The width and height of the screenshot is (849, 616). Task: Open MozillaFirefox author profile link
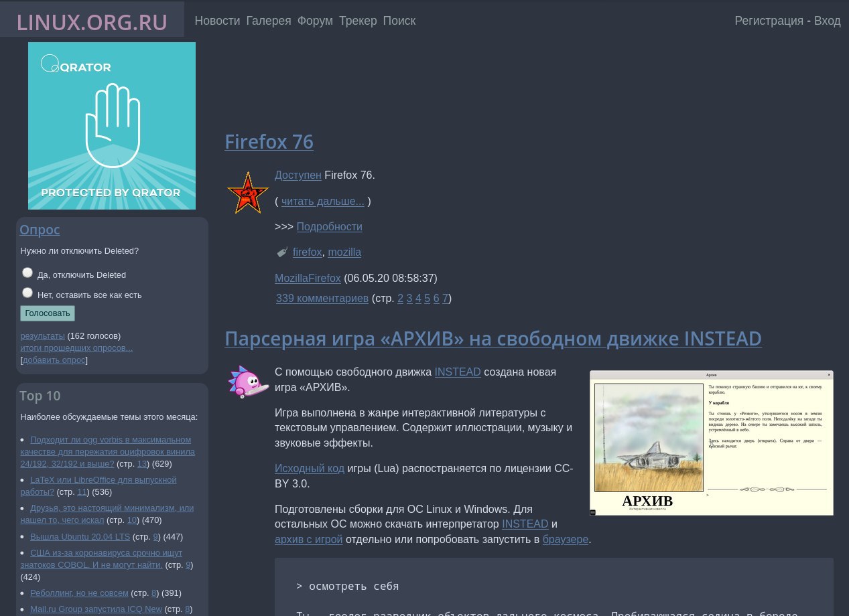click(308, 278)
